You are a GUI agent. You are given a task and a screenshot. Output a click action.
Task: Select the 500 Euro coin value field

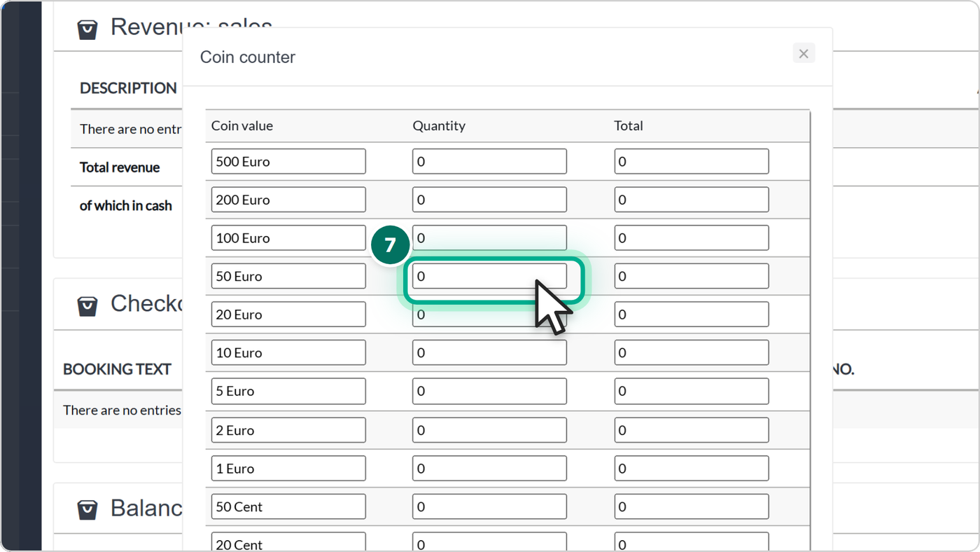288,161
